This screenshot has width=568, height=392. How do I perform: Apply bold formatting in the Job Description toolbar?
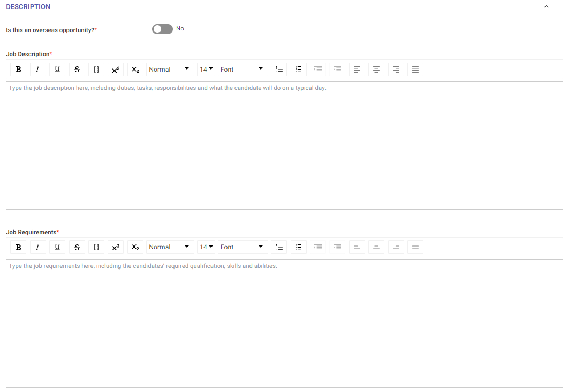point(18,69)
